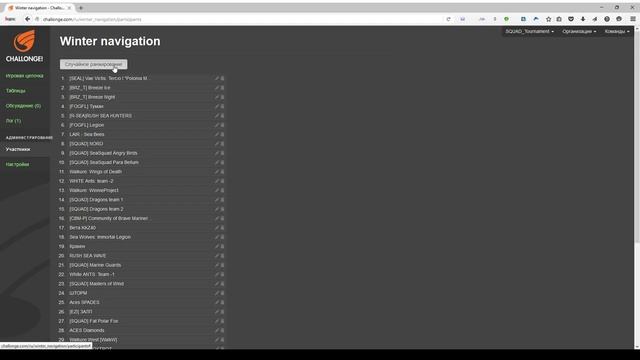Image resolution: width=640 pixels, height=360 pixels.
Task: Delete [BRZ_T] Breeze Ice via trash icon
Action: point(222,88)
